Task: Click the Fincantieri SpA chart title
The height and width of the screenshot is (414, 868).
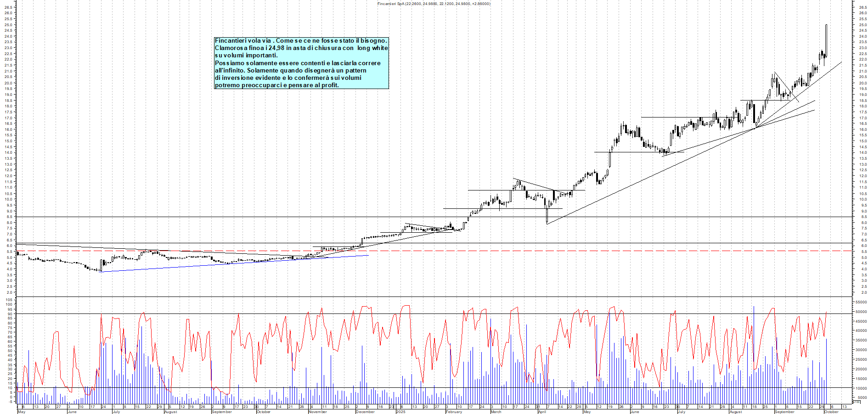Action: [x=434, y=4]
